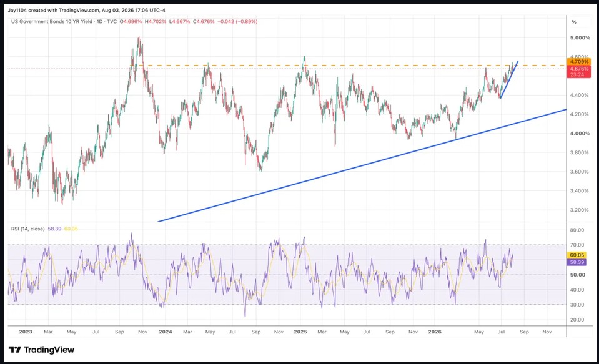
Task: Click the high value H4.702%
Action: pyautogui.click(x=156, y=22)
